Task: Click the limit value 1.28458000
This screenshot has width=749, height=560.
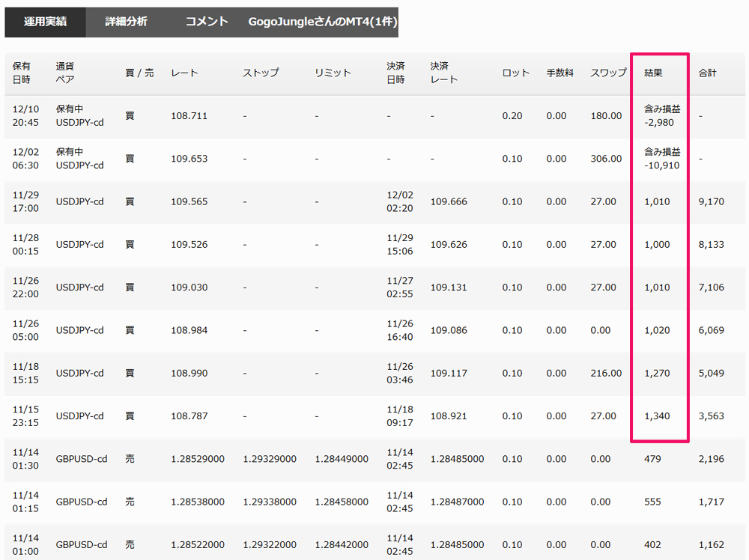Action: [x=342, y=502]
